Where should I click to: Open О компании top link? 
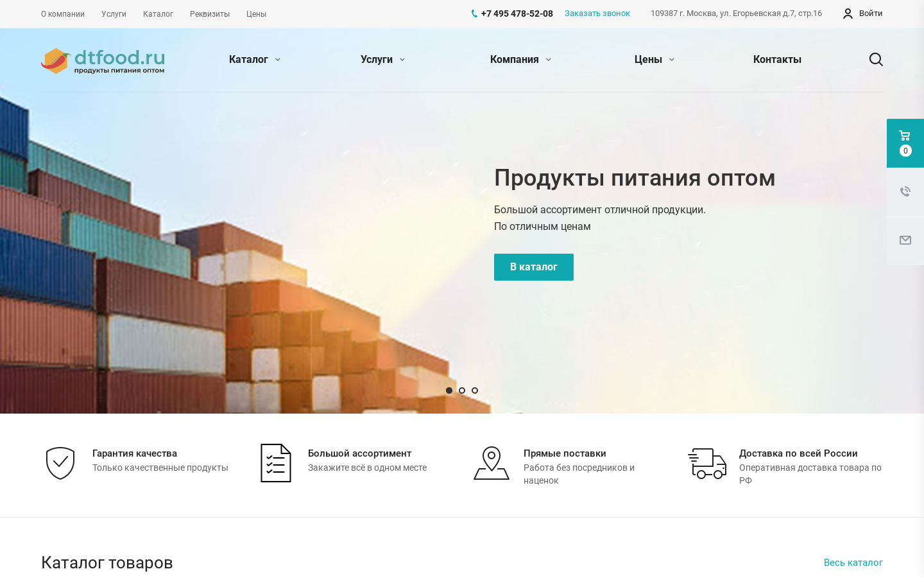coord(63,14)
